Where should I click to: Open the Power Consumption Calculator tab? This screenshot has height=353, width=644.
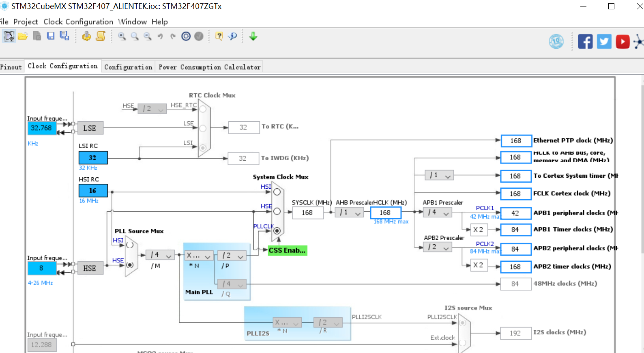click(x=209, y=67)
